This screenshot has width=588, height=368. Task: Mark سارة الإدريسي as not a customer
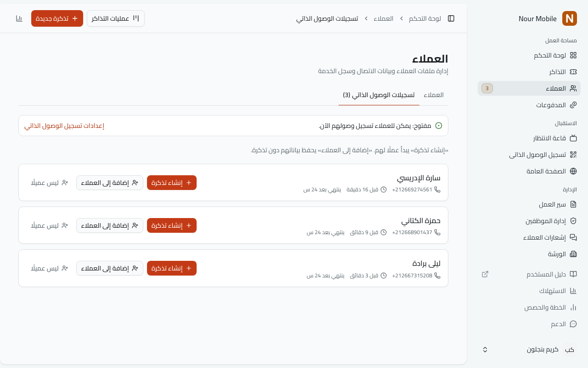pyautogui.click(x=50, y=183)
